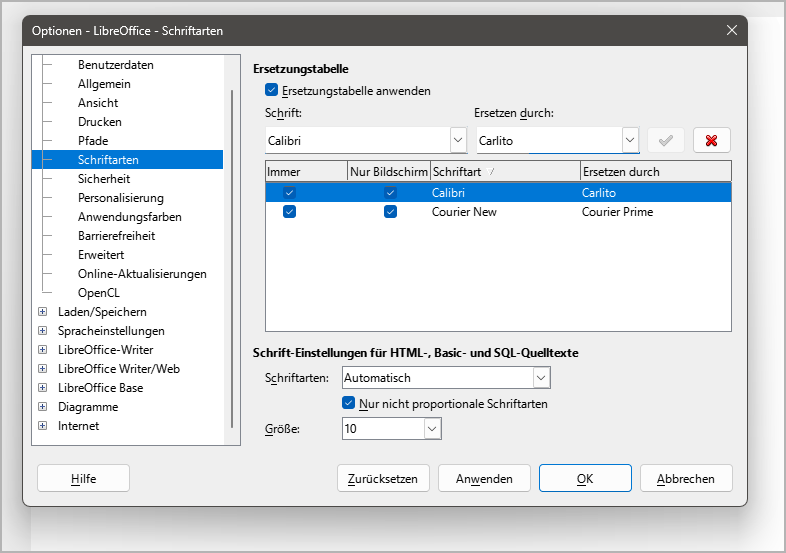Expand the LibreOffice Writer/Web node

click(43, 368)
